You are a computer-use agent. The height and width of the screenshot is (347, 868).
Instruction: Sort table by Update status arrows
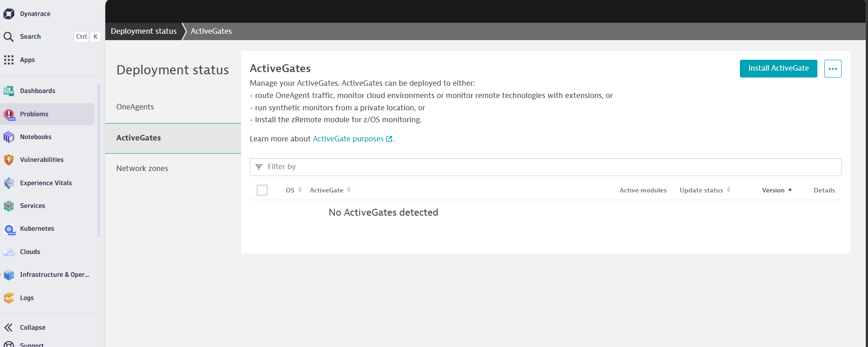[x=728, y=190]
